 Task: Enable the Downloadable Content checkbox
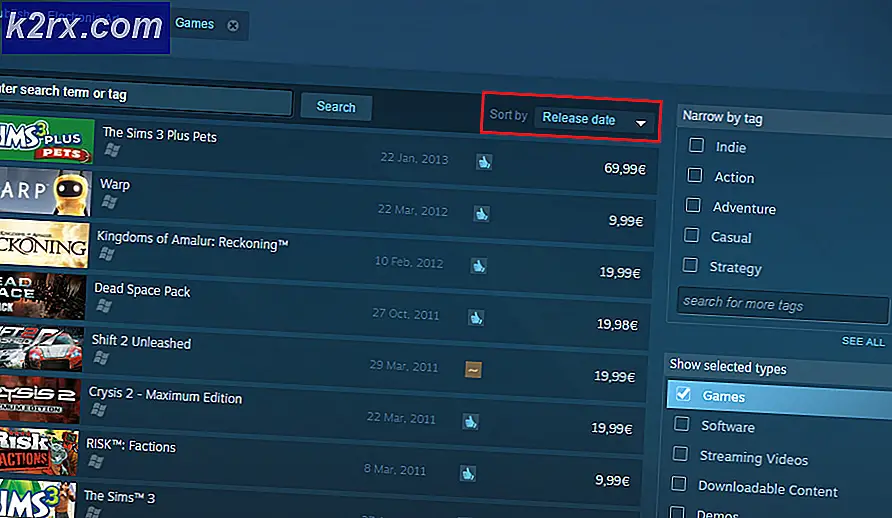pos(678,483)
